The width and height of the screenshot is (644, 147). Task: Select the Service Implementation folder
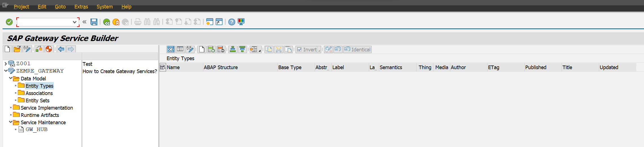(x=47, y=108)
